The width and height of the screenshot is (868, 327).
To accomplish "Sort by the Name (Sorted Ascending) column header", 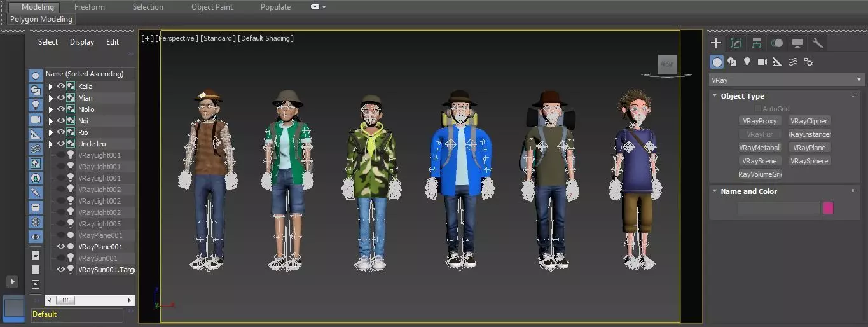I will [90, 74].
